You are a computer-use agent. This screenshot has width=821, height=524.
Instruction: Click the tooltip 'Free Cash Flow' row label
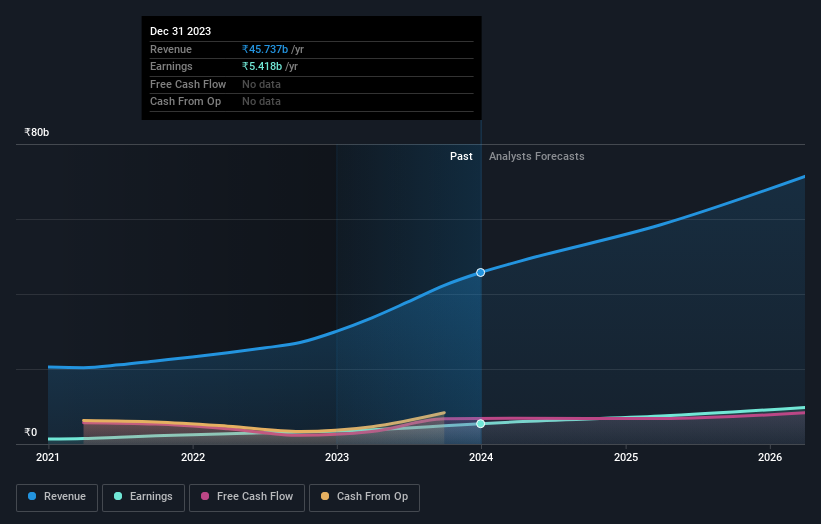pos(188,84)
